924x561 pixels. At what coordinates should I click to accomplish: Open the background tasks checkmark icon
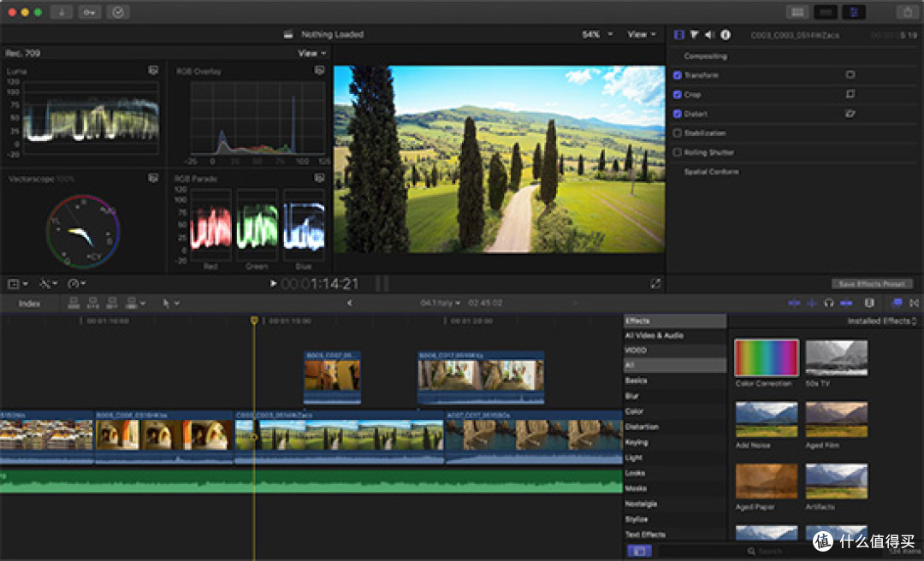[x=118, y=12]
